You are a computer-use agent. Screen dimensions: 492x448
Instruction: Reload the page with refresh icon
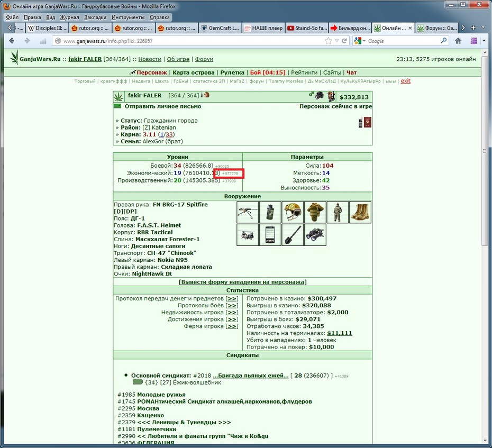pos(344,41)
